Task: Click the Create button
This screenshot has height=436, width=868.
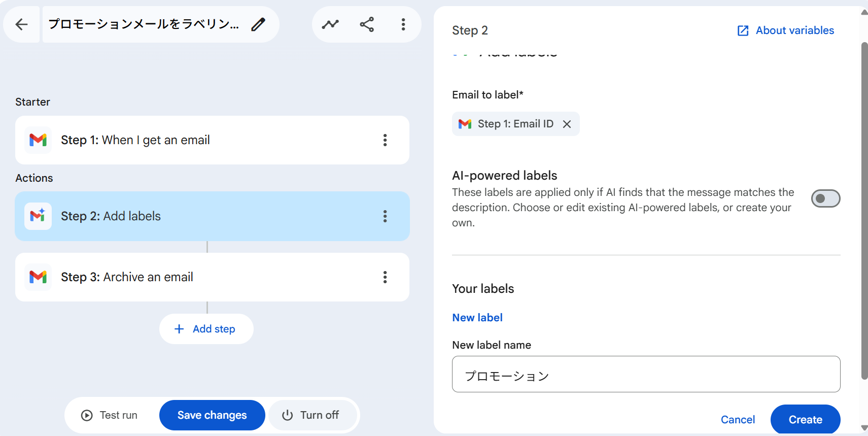Action: coord(805,419)
